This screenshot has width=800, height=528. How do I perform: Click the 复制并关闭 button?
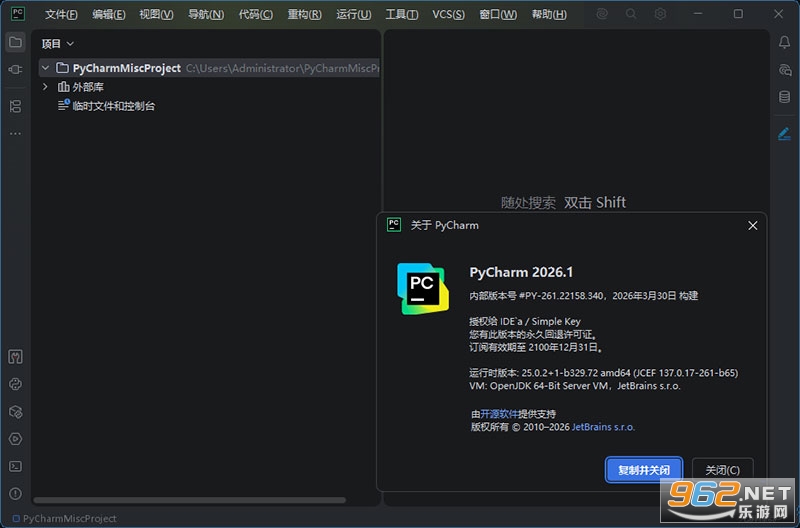pyautogui.click(x=644, y=470)
